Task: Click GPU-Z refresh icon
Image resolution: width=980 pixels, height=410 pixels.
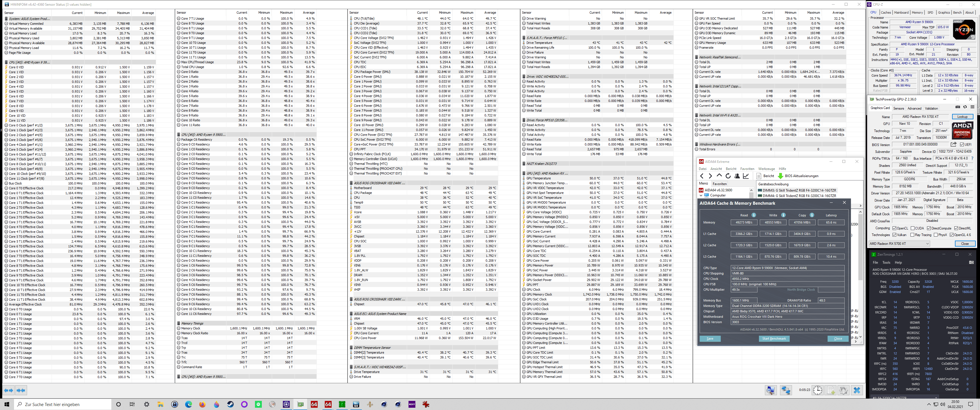Action: coord(965,107)
